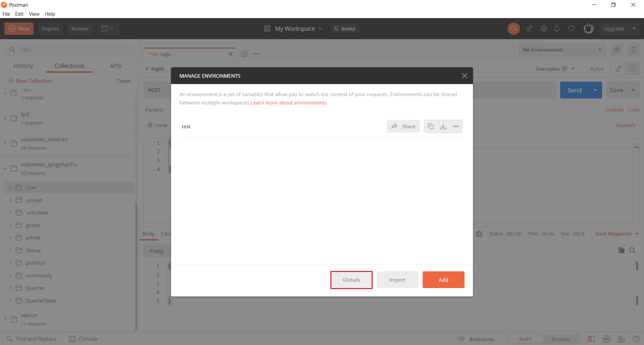Open the user avatar menu
644x345 pixels.
pos(589,29)
